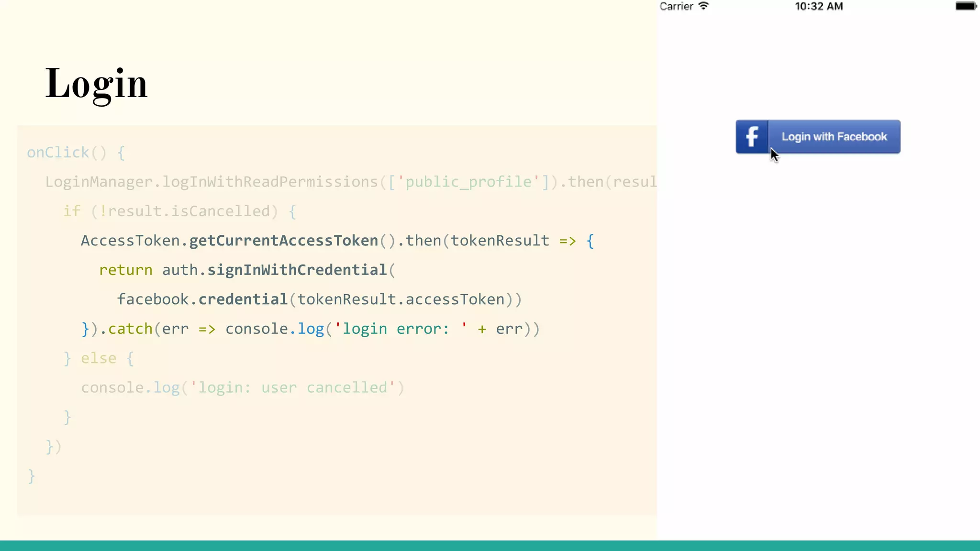
Task: Click the 'public_profile' string in the code
Action: [x=468, y=182]
